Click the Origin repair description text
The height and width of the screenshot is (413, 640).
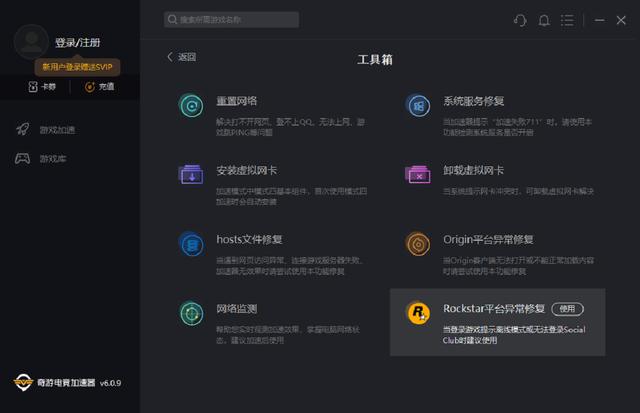518,266
